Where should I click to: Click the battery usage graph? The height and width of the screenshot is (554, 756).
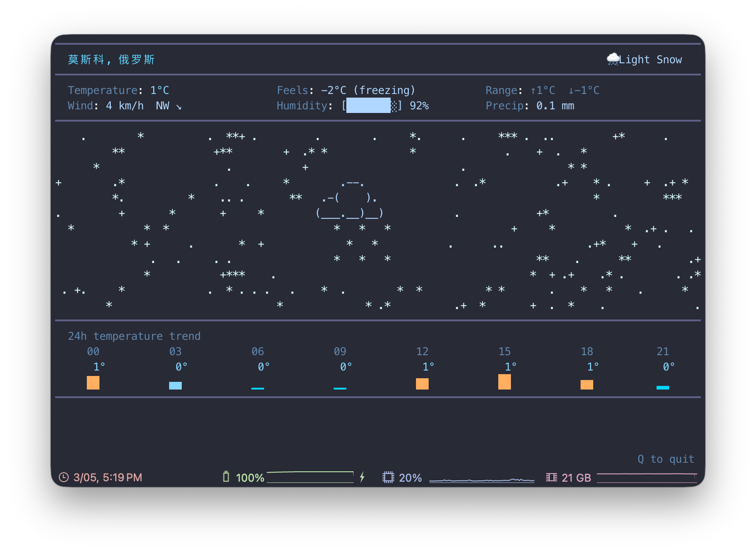tap(310, 477)
